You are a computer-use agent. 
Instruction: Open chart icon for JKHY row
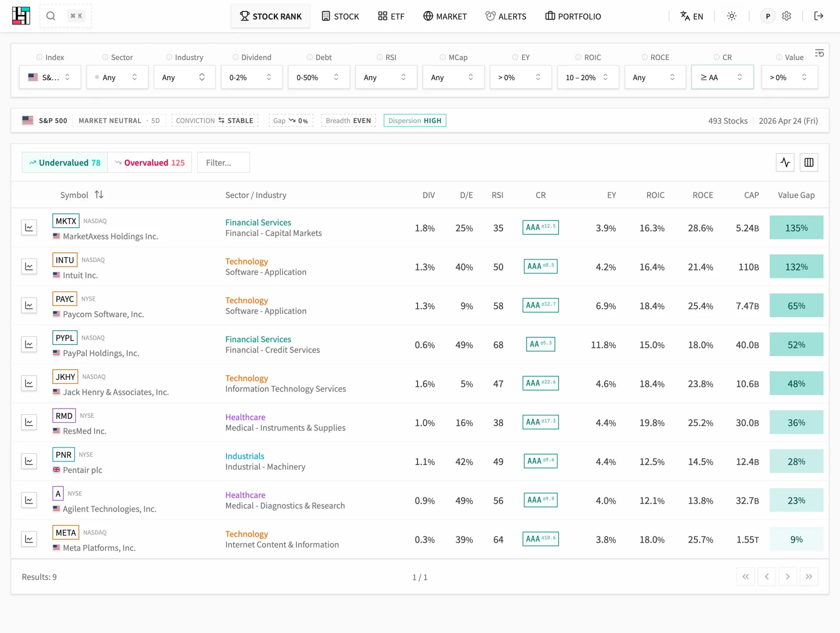pyautogui.click(x=29, y=383)
